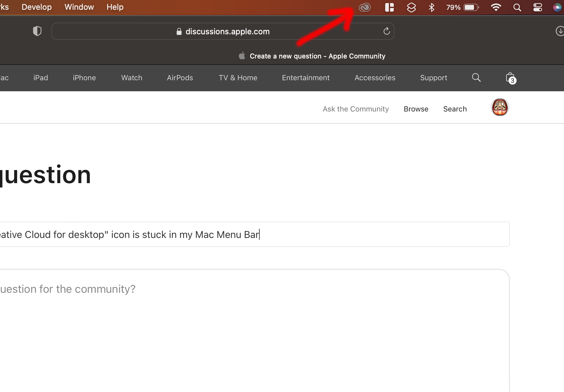The height and width of the screenshot is (392, 564).
Task: Open Spotlight search in menu bar
Action: (x=517, y=7)
